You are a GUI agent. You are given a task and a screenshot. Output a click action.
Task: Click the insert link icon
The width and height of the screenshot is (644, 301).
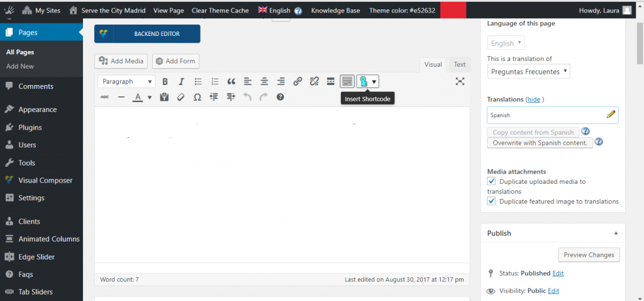(x=297, y=81)
